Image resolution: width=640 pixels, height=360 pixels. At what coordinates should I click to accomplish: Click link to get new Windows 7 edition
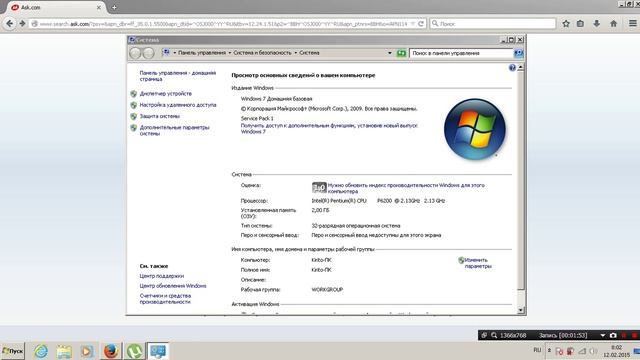click(329, 129)
